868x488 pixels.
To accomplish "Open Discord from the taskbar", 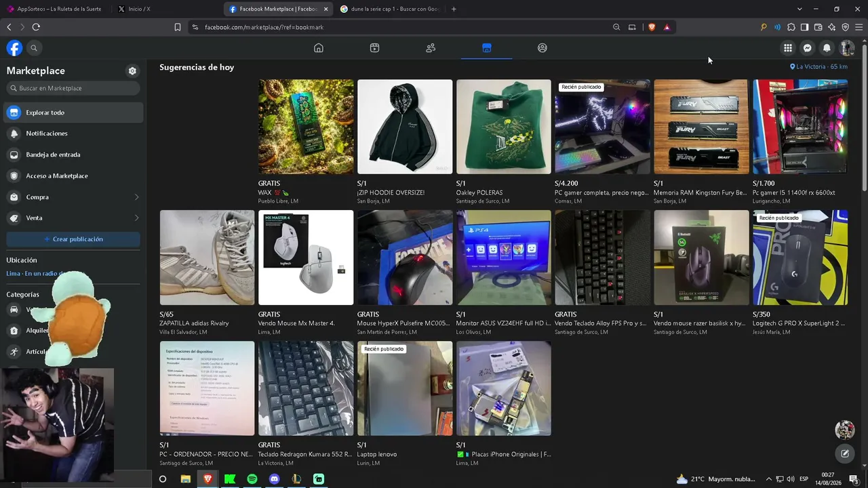I will pos(275,479).
